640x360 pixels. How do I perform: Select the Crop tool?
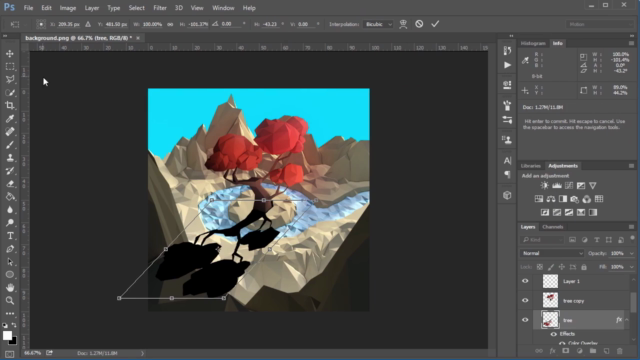[10, 106]
